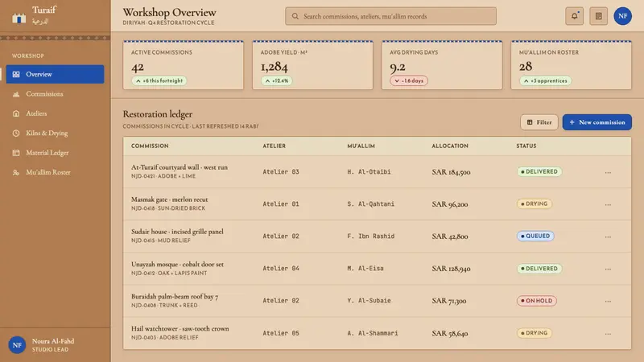Image resolution: width=644 pixels, height=362 pixels.
Task: Open row menu for At-Turaif courtyard wall
Action: [608, 172]
